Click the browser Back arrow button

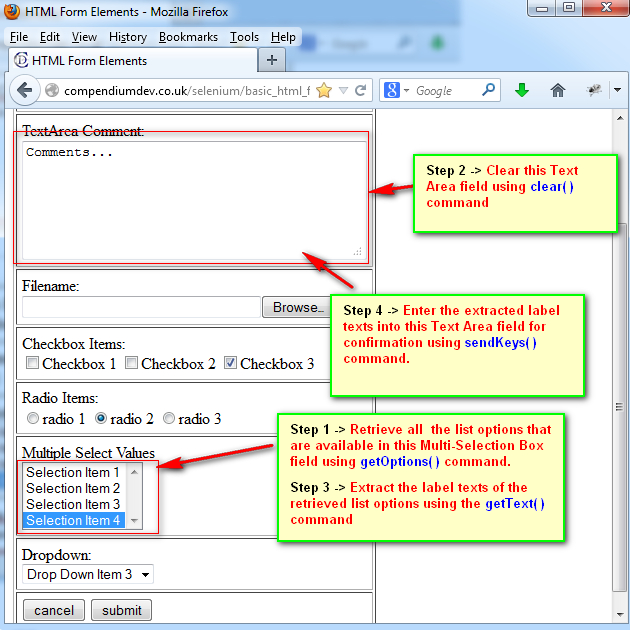[x=25, y=90]
